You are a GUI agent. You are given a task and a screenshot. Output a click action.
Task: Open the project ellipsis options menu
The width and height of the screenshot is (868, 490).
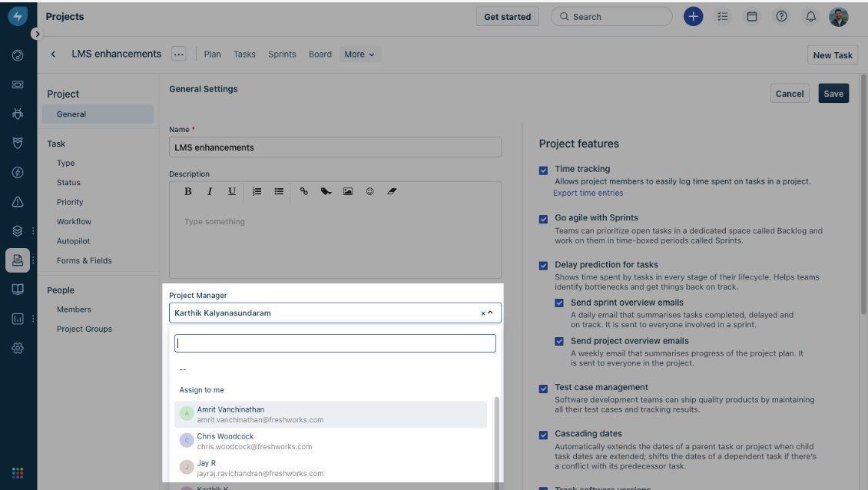178,55
